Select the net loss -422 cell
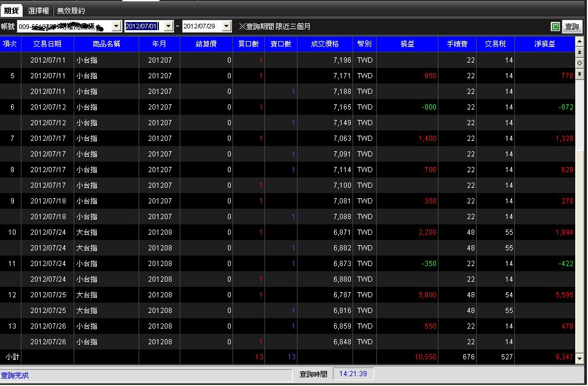 (566, 264)
